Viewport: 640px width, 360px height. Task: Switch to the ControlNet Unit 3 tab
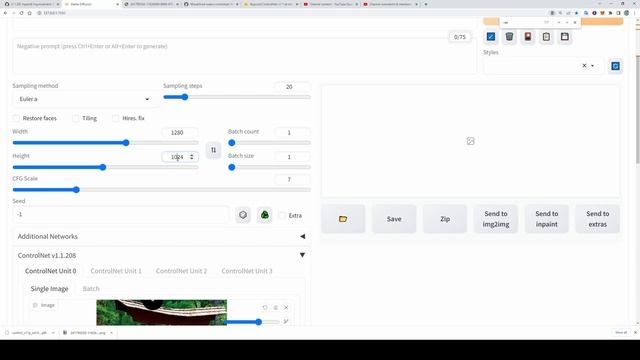[x=247, y=271]
